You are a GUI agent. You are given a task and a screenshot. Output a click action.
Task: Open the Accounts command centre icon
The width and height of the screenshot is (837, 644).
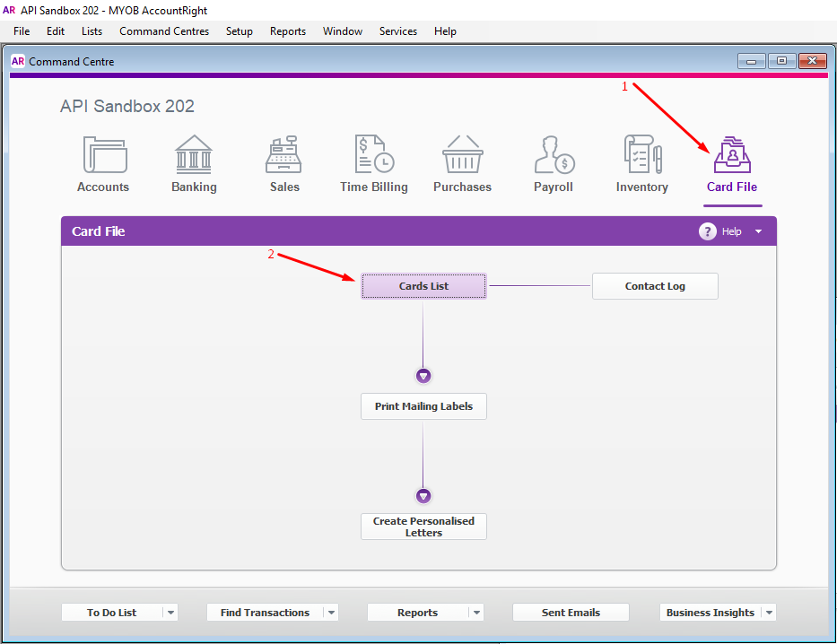pos(105,155)
